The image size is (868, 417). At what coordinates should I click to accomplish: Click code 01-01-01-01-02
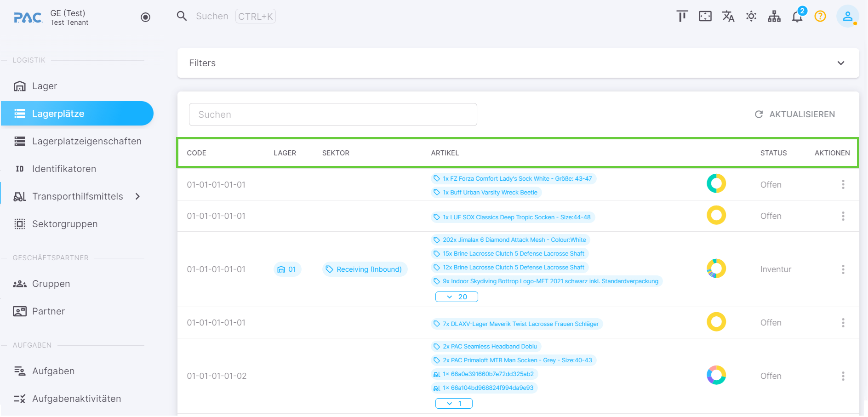(217, 376)
